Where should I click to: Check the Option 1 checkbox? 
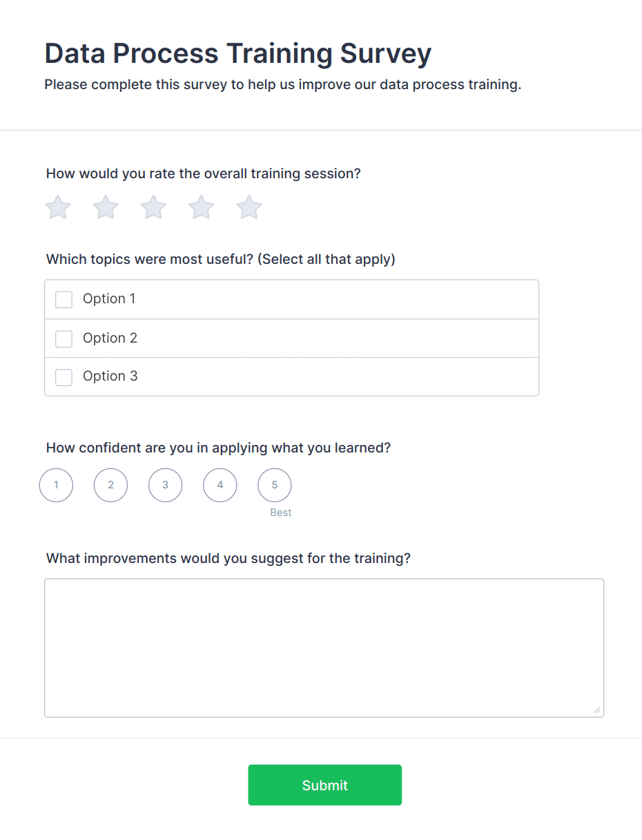(64, 299)
